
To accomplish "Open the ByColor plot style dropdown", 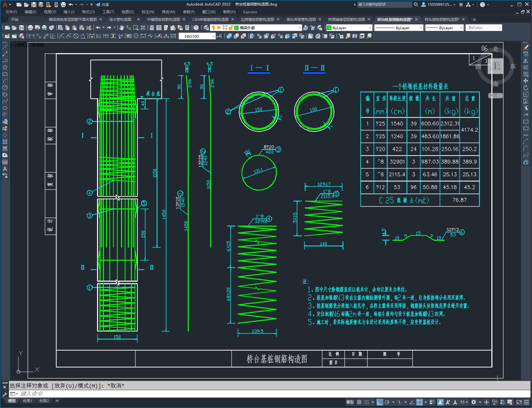I will click(484, 28).
